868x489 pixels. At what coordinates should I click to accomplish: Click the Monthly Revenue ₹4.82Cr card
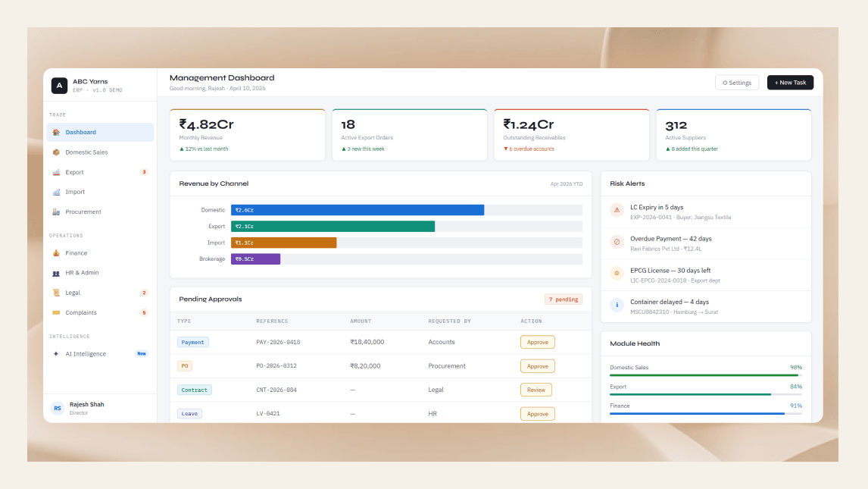click(248, 135)
